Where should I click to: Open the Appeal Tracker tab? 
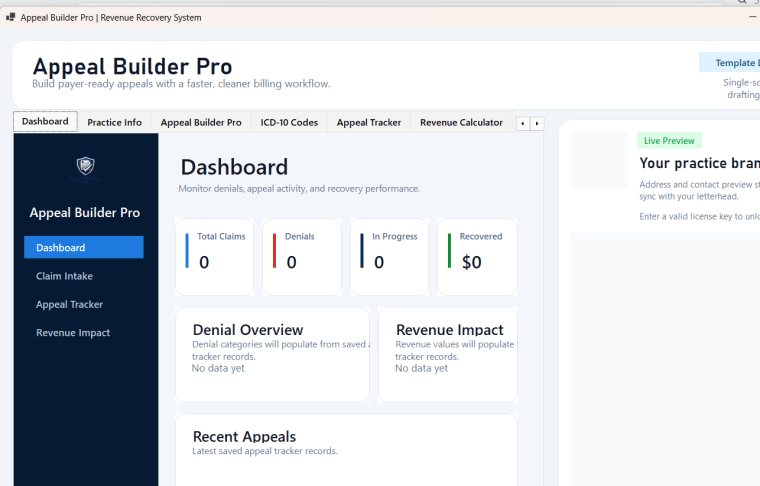click(369, 123)
